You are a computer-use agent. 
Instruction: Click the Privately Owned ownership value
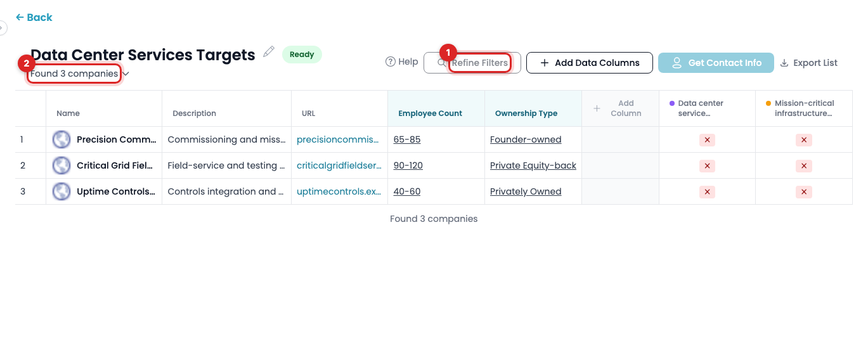pyautogui.click(x=526, y=191)
